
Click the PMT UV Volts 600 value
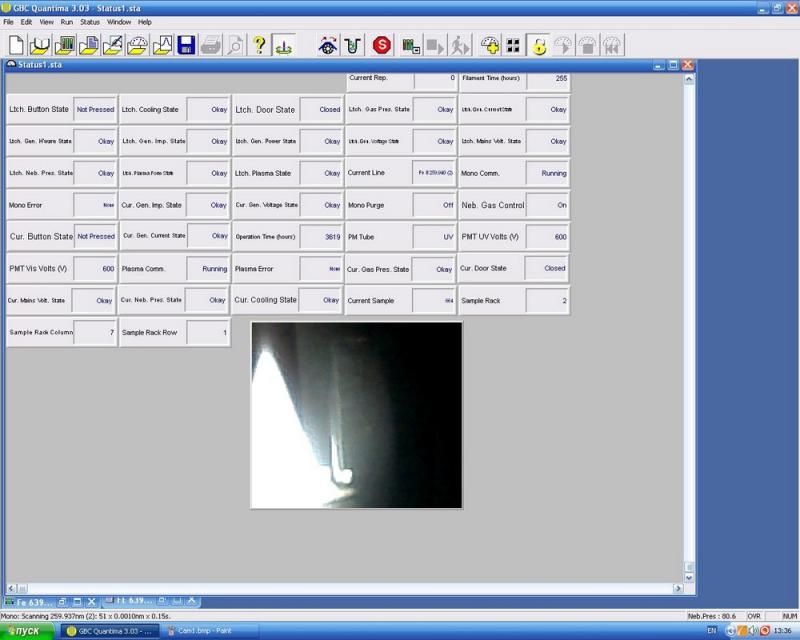pos(547,237)
